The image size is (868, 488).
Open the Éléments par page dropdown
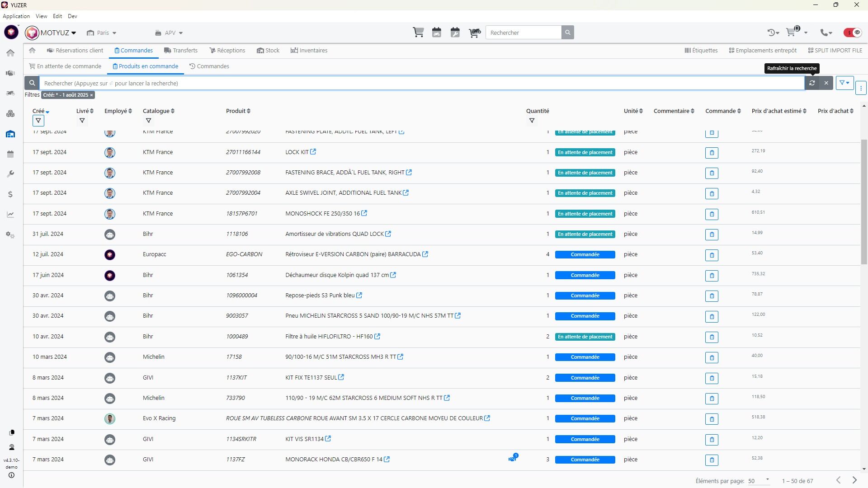(x=758, y=481)
